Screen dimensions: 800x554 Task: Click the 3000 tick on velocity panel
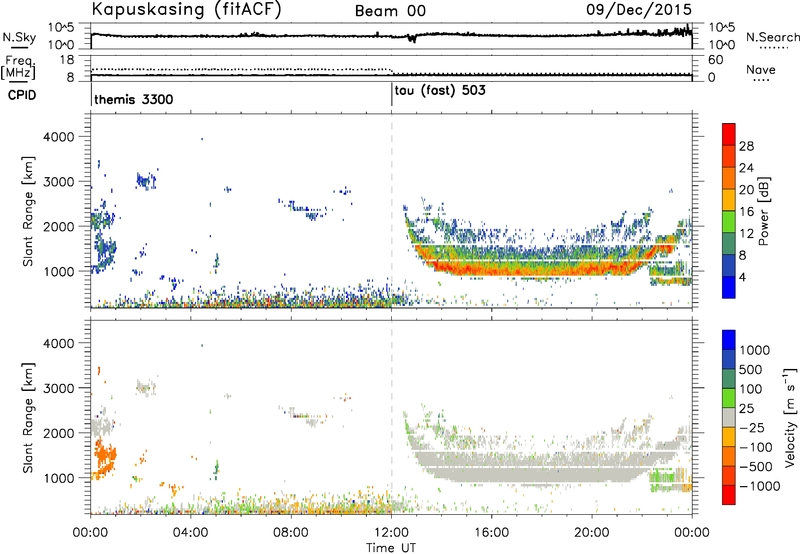click(58, 388)
